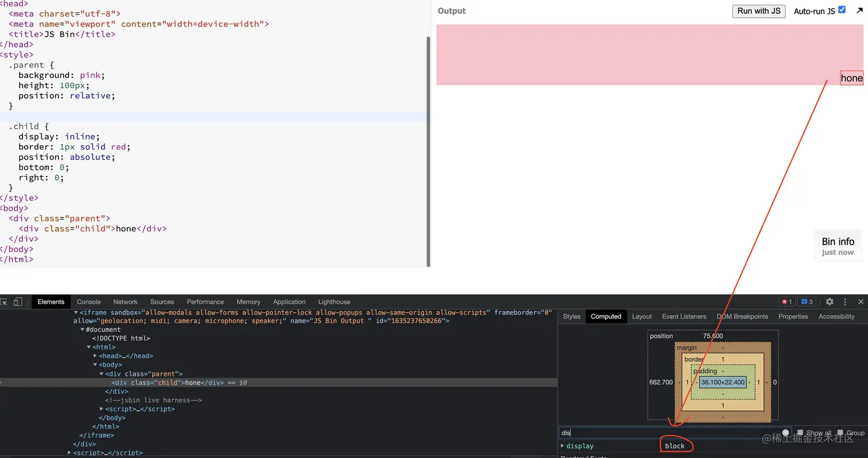Pop out the Output panel arrow
This screenshot has height=458, width=868.
[859, 10]
